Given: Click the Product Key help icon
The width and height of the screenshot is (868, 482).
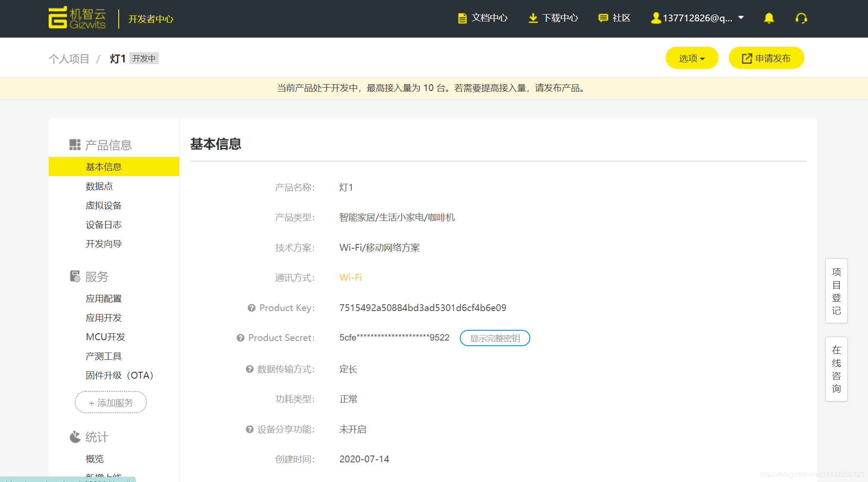Looking at the screenshot, I should click(251, 308).
